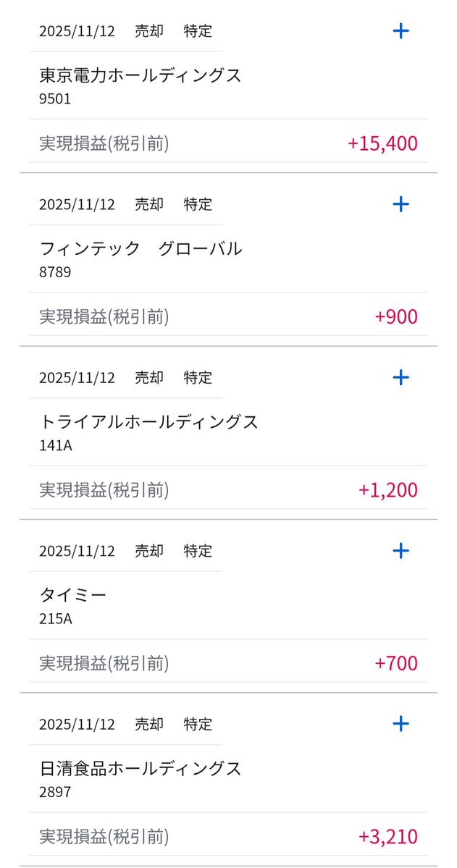Tap the +3,210 realized profit amount

tap(387, 837)
